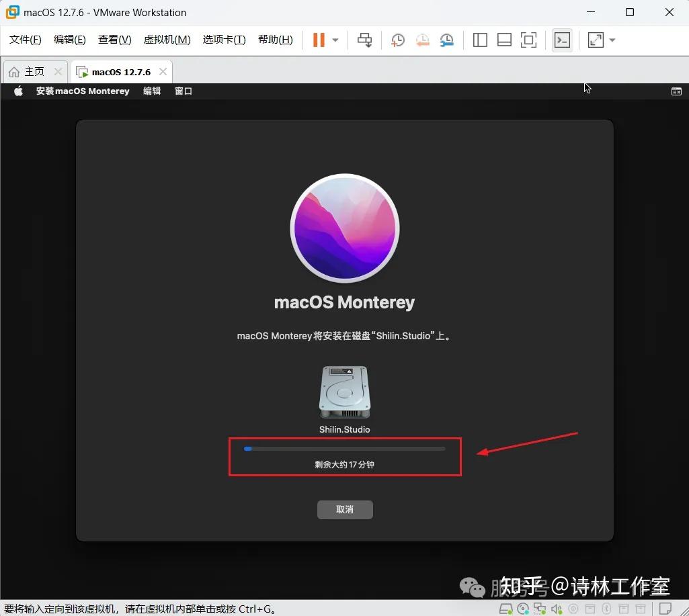Click the 剩余大约 17 分钟 remaining time text
689x616 pixels.
tap(344, 465)
